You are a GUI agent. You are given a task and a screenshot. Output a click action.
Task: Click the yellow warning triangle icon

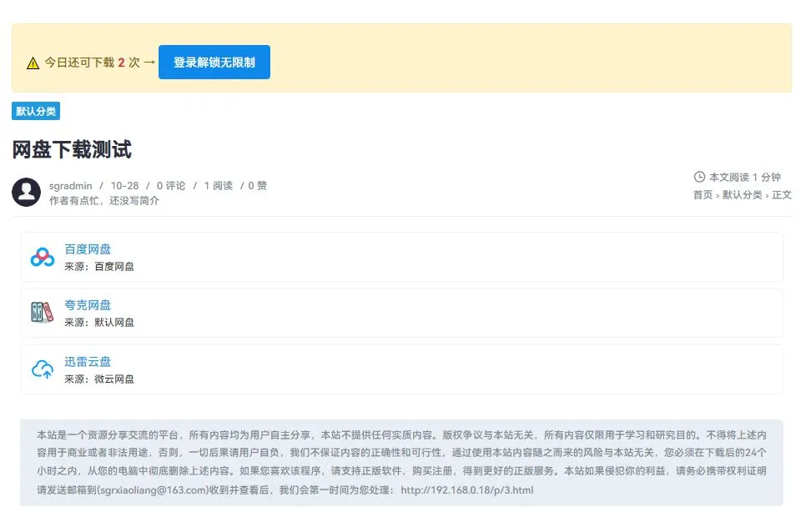click(33, 63)
